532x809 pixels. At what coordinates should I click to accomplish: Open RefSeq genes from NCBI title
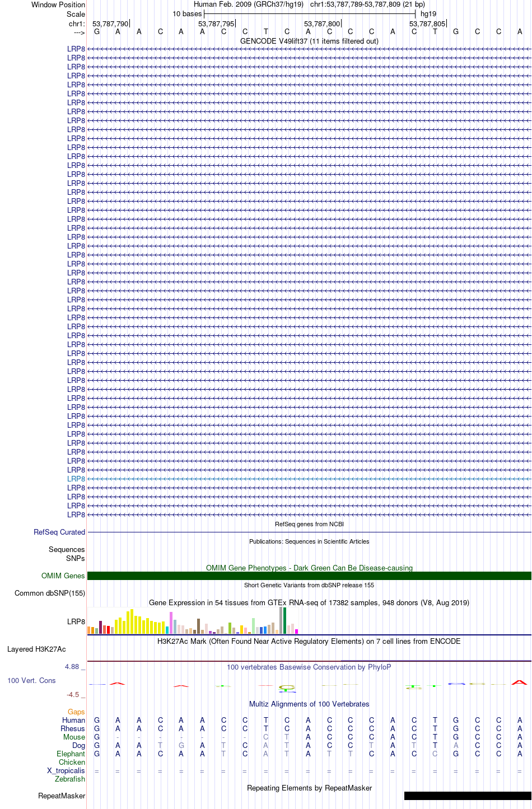(x=309, y=524)
